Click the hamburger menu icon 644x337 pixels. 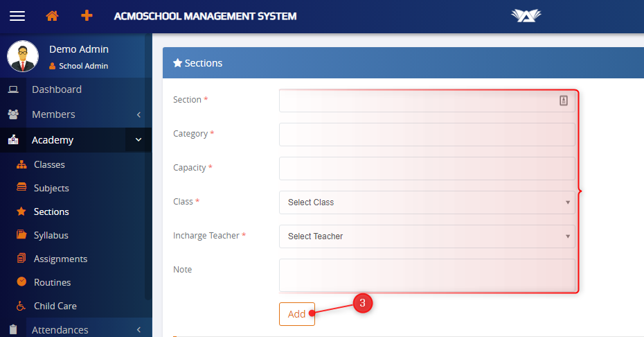pos(17,16)
